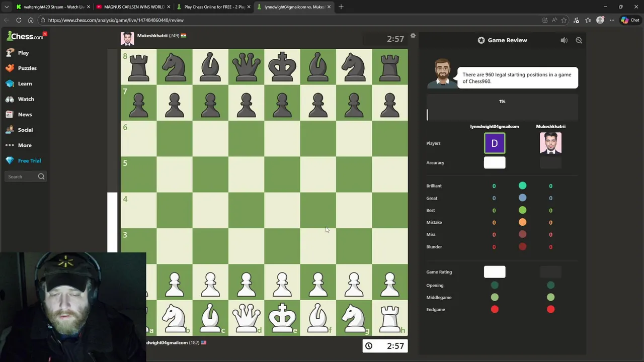This screenshot has width=644, height=362.
Task: Select the white rook on h1
Action: [x=390, y=318]
